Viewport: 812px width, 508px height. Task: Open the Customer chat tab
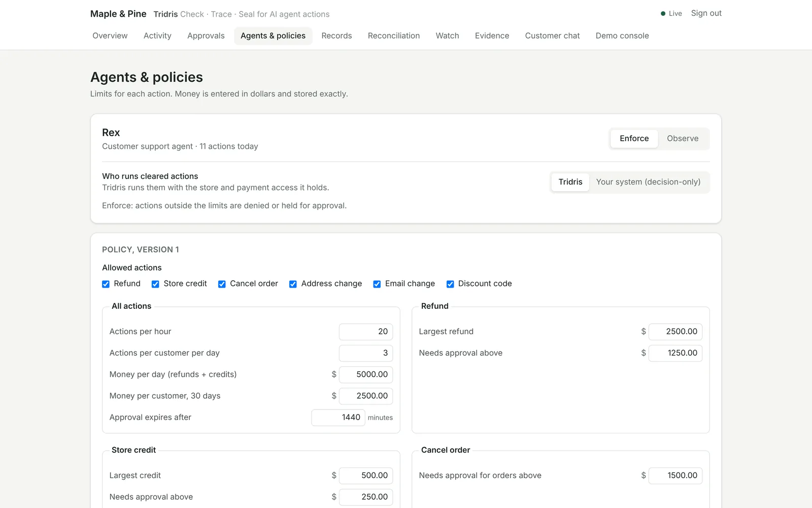[x=552, y=36]
